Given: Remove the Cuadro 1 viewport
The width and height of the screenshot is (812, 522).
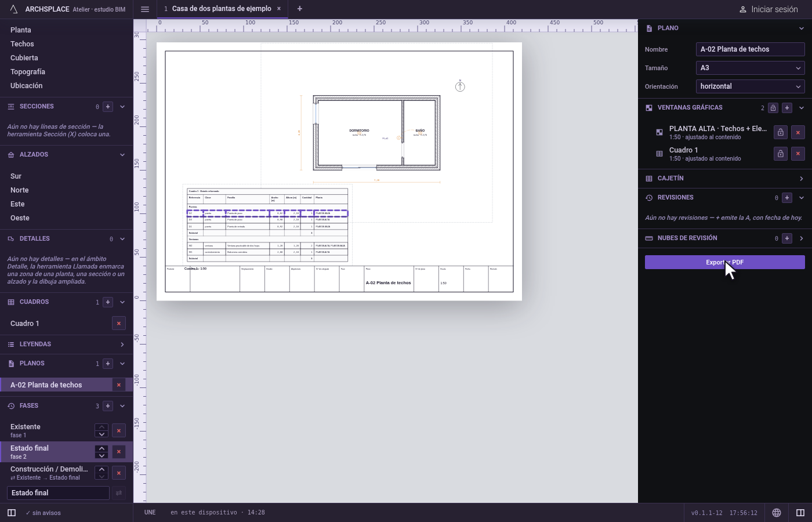Looking at the screenshot, I should tap(798, 154).
